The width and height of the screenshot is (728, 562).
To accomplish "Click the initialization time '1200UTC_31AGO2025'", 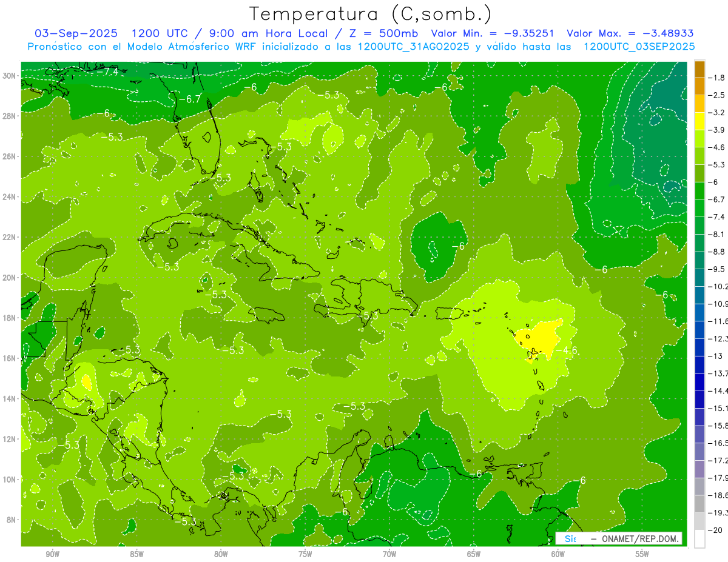I will coord(413,47).
